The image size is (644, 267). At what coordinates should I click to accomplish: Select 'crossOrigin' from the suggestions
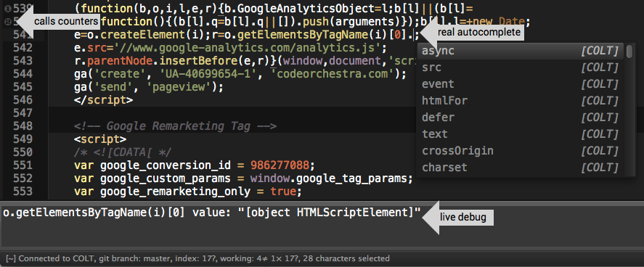(x=521, y=151)
